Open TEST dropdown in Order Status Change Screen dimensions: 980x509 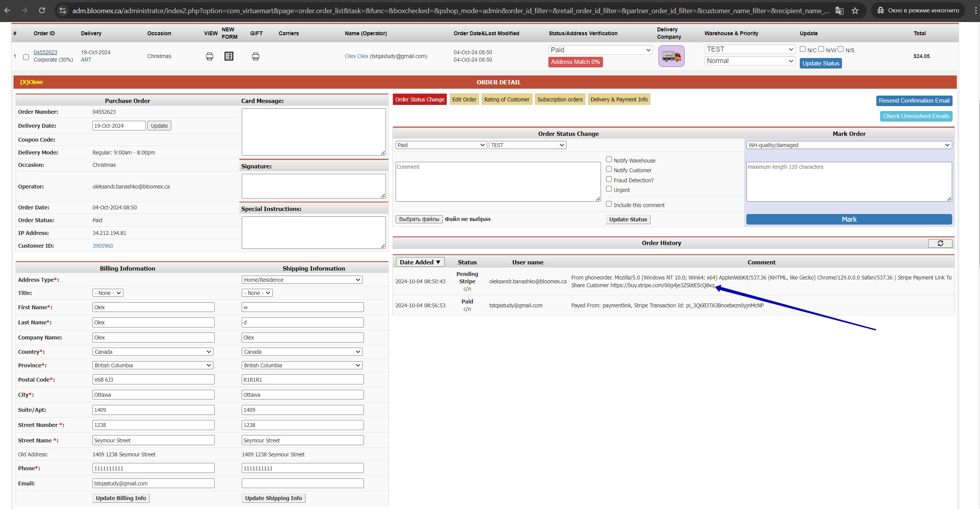click(x=528, y=145)
